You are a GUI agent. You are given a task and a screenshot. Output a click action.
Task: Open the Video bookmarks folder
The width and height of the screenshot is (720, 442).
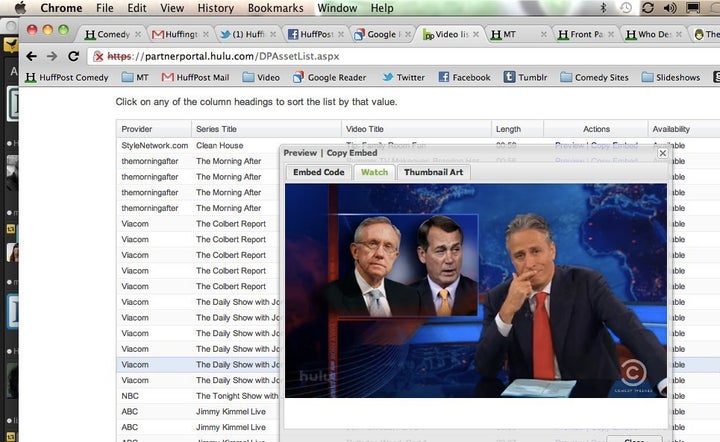tap(261, 78)
